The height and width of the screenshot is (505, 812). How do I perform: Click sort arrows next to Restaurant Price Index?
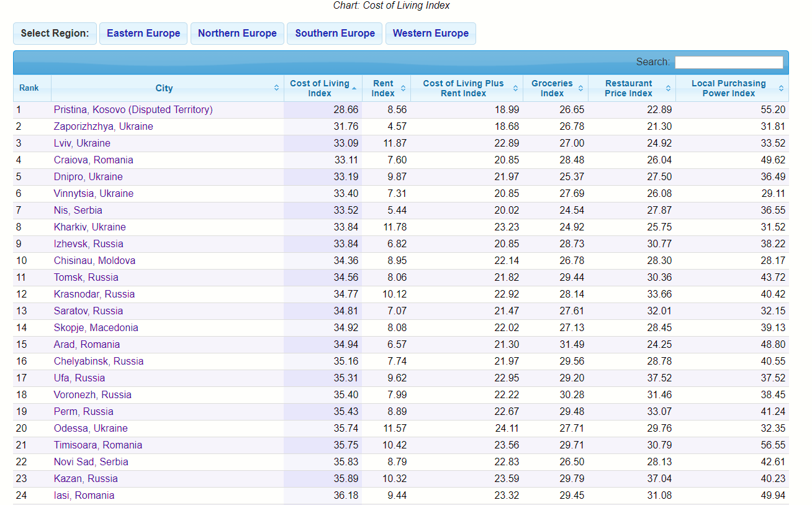click(668, 88)
